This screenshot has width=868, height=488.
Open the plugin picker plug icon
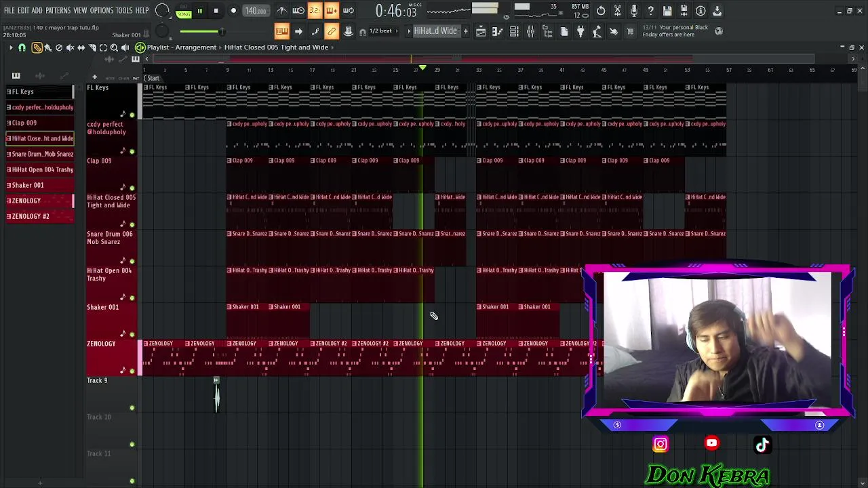tap(580, 31)
